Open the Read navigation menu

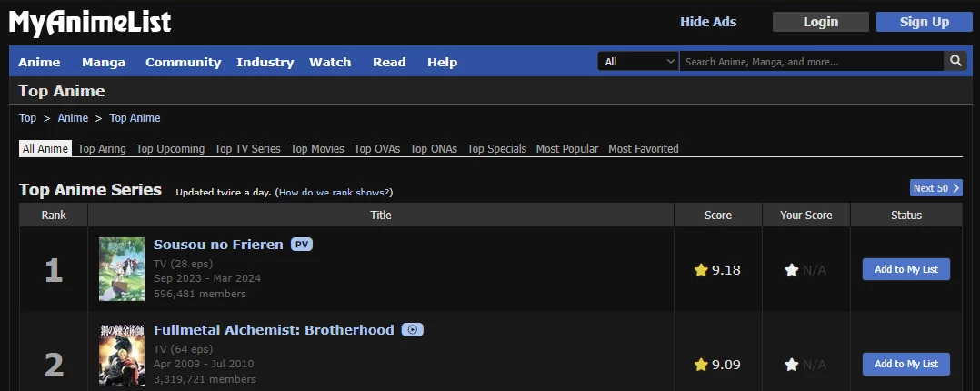(x=389, y=62)
